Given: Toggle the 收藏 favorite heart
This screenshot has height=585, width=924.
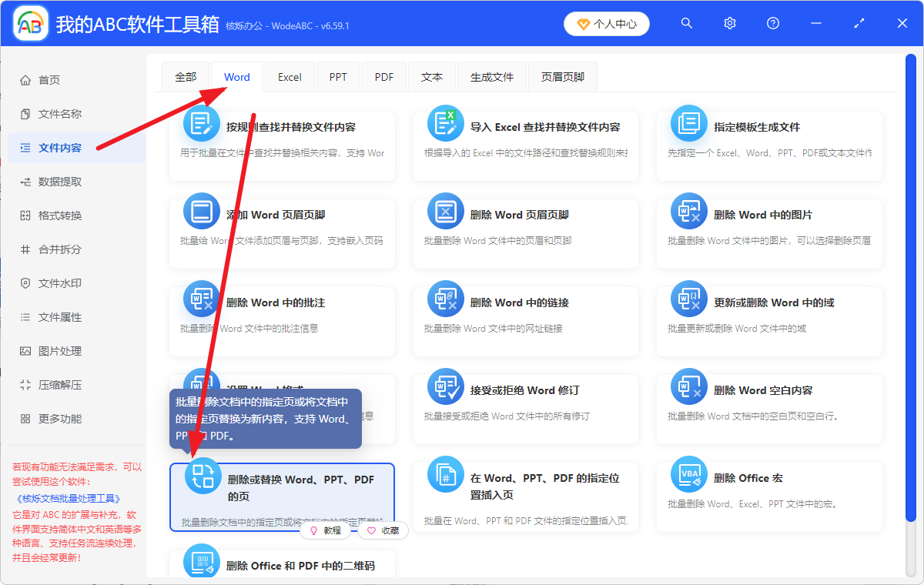Looking at the screenshot, I should tap(383, 530).
